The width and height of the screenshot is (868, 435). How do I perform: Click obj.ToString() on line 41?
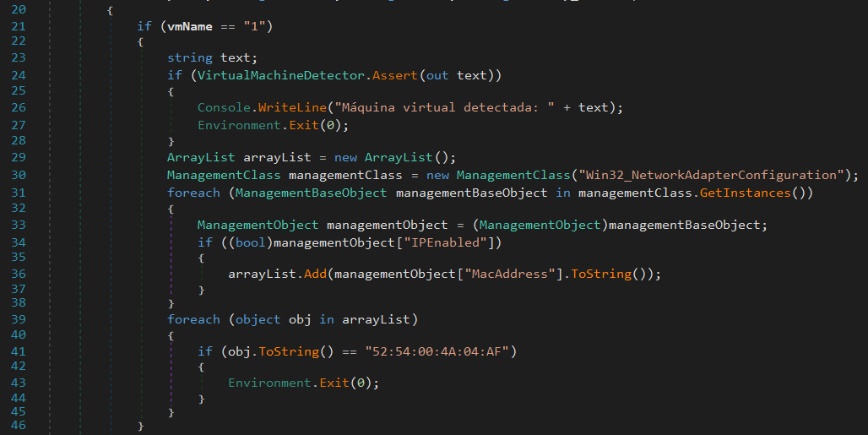pyautogui.click(x=281, y=351)
